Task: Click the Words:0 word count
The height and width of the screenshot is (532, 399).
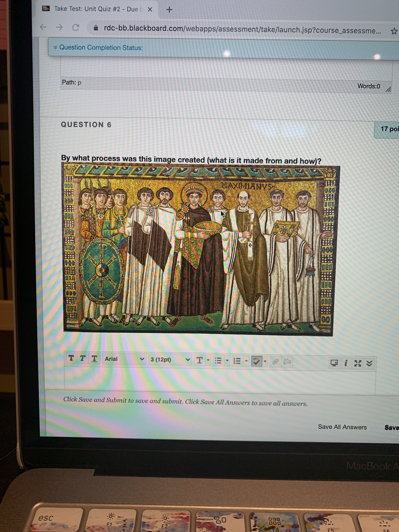Action: [369, 86]
